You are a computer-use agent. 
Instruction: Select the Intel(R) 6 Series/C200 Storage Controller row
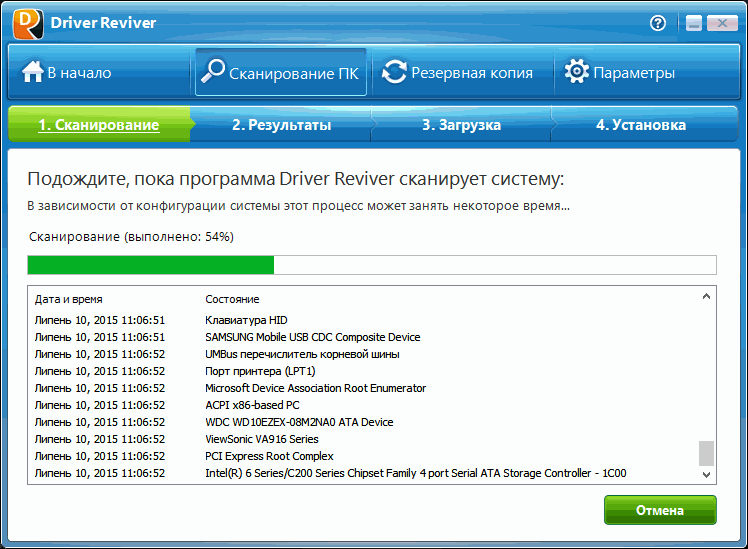coord(365,473)
